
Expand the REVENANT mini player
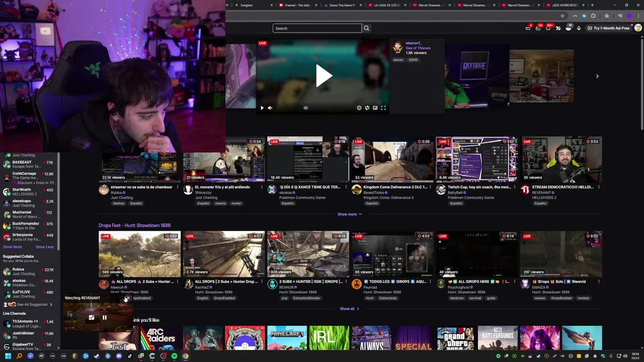pos(91,318)
